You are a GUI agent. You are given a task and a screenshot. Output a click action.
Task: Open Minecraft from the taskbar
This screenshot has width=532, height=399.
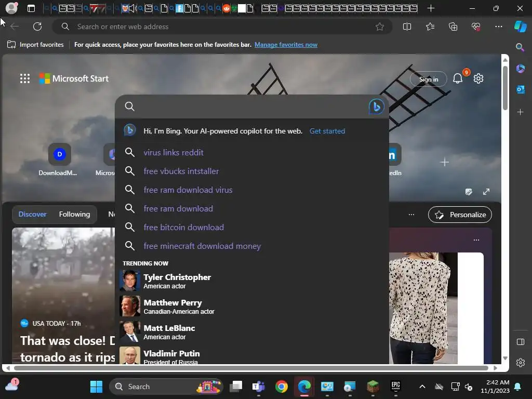click(373, 387)
